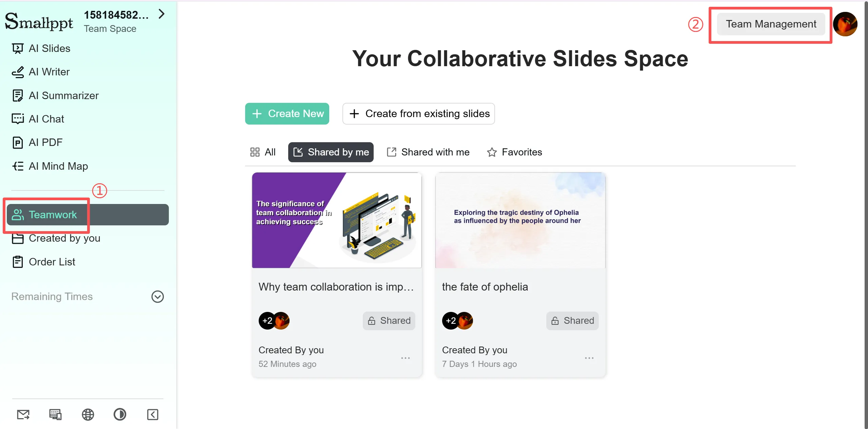Toggle Shared lock on team collaboration card

389,321
